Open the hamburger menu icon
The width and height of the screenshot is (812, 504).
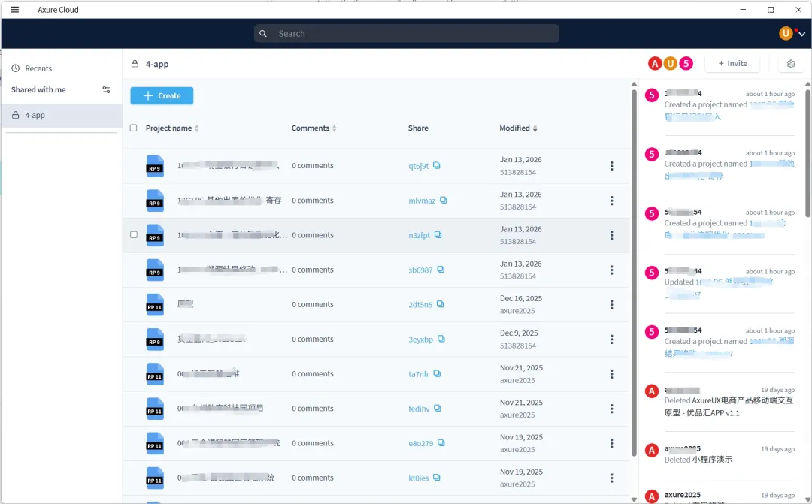tap(14, 9)
